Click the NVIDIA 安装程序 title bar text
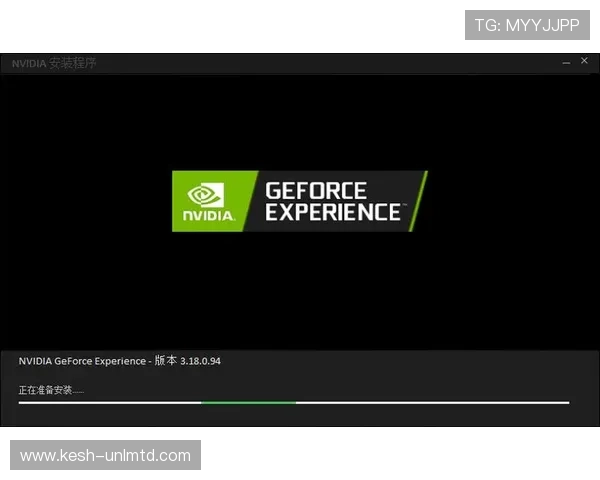 click(54, 63)
